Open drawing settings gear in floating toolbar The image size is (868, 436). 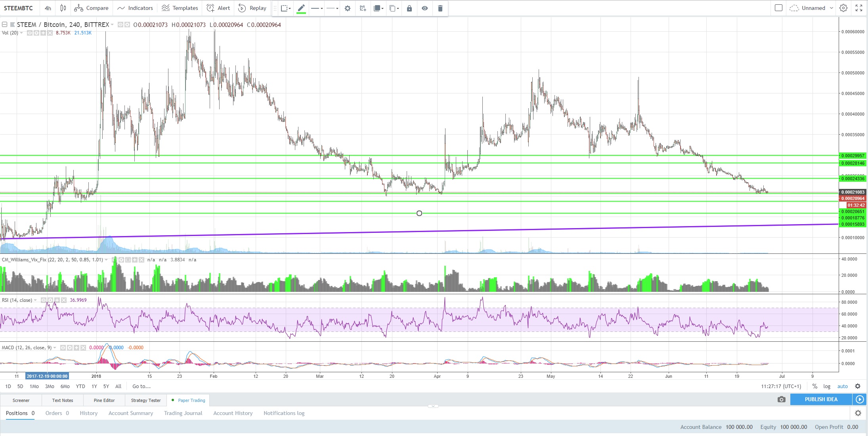[x=348, y=8]
